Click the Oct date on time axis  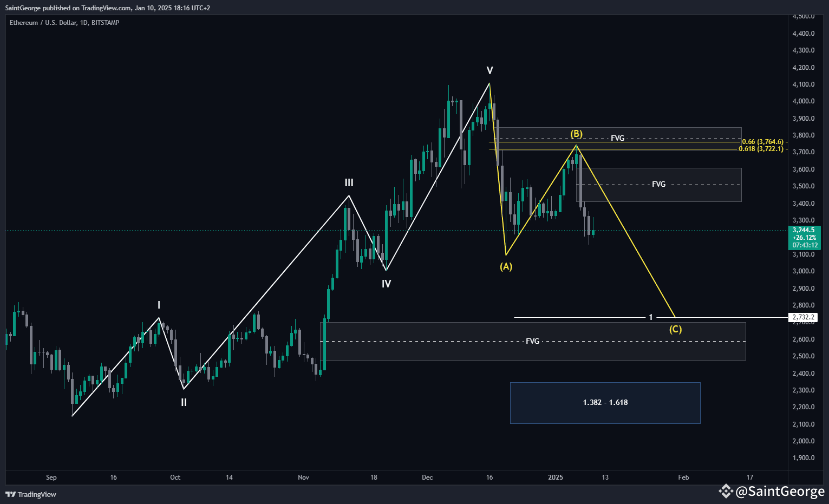pyautogui.click(x=175, y=477)
